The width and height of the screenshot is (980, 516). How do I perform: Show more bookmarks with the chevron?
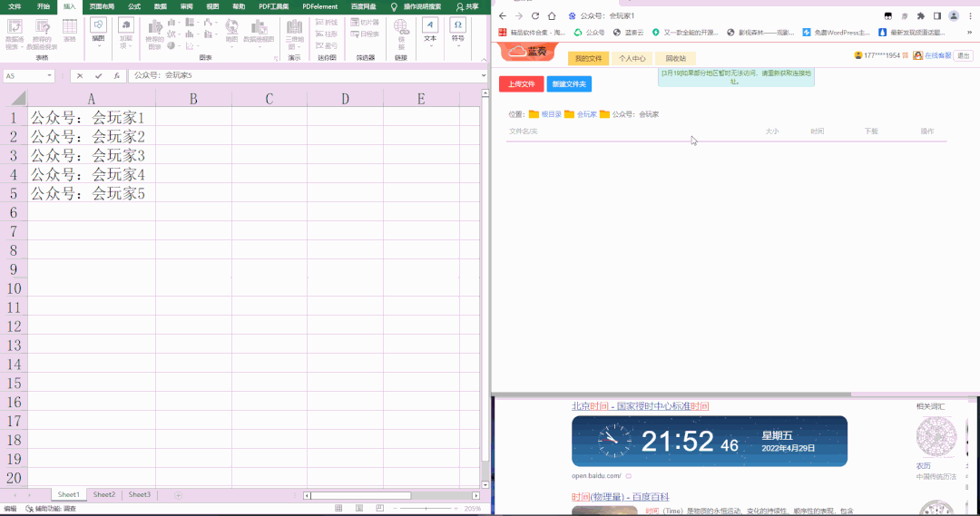click(969, 33)
